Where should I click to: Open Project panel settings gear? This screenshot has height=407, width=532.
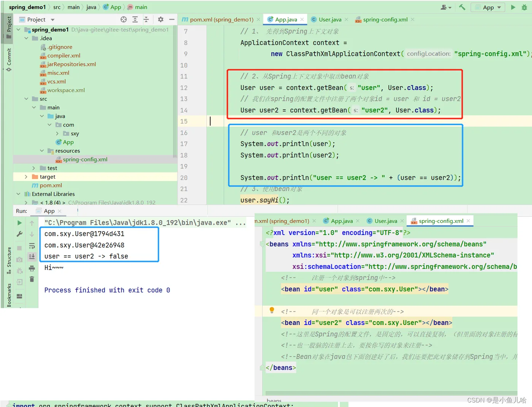point(160,19)
